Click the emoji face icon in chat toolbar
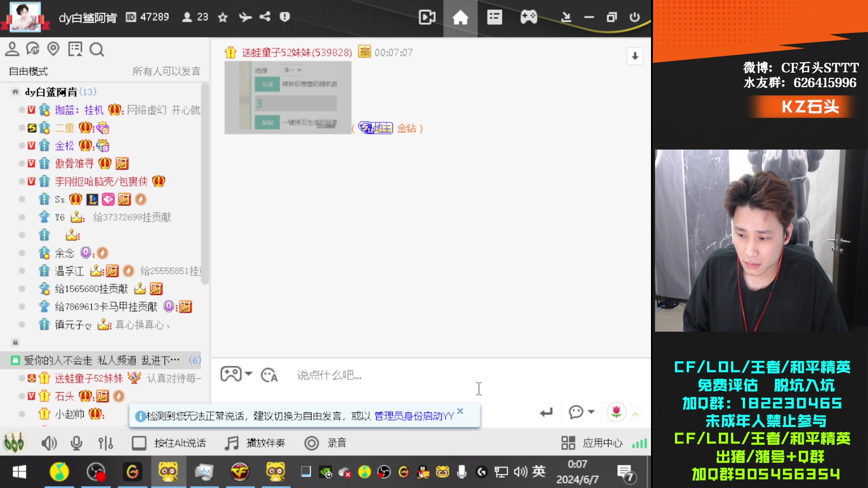The image size is (868, 488). click(269, 375)
